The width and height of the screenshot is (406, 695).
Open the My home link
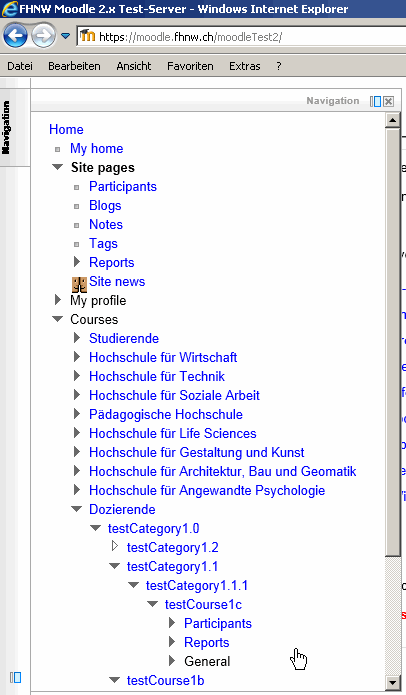(97, 148)
